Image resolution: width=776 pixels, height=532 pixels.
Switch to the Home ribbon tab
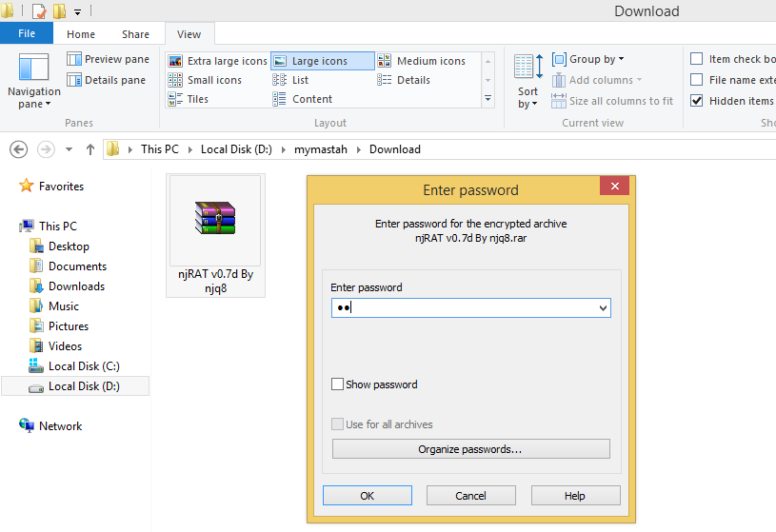pos(81,34)
